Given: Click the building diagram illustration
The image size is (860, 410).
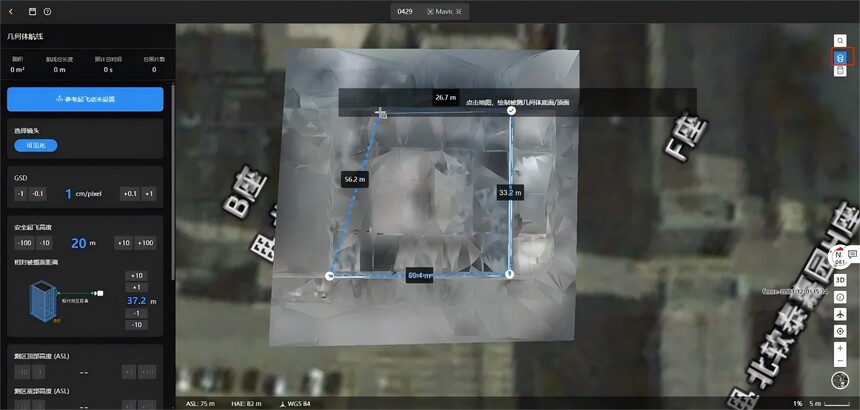Looking at the screenshot, I should point(43,301).
